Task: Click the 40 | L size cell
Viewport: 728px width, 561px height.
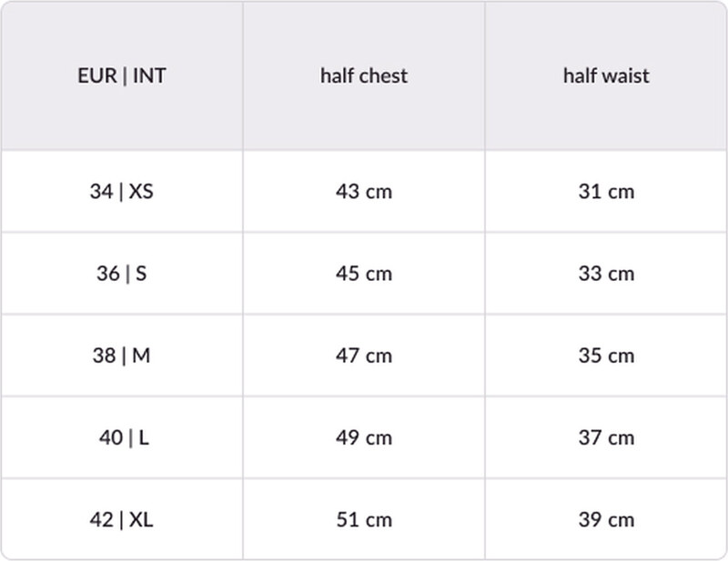Action: pos(124,437)
